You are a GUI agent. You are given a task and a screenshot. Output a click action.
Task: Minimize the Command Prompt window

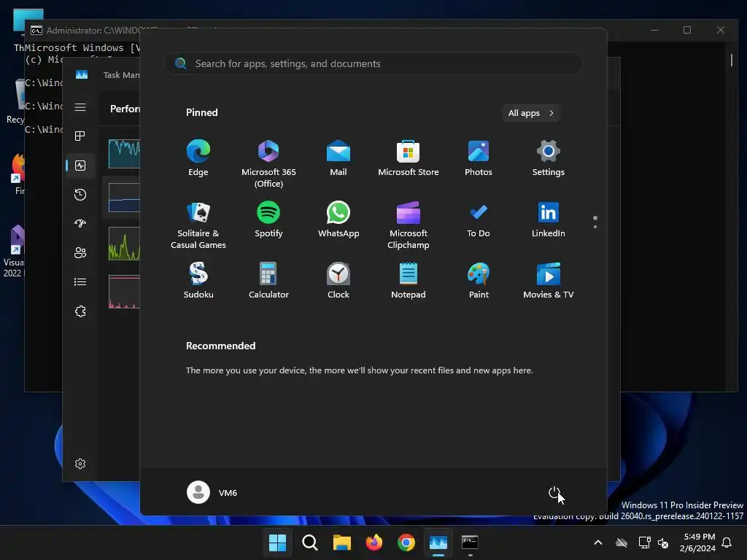click(654, 30)
